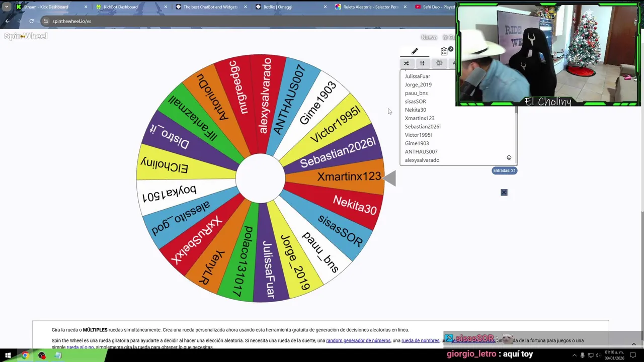Click the sort entries icon
This screenshot has width=644, height=362.
pyautogui.click(x=422, y=63)
